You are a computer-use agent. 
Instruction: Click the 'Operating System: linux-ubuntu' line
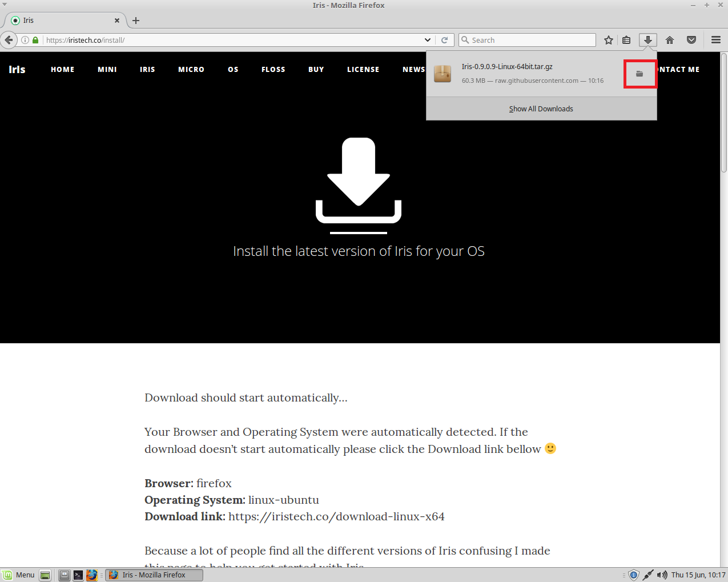tap(232, 500)
